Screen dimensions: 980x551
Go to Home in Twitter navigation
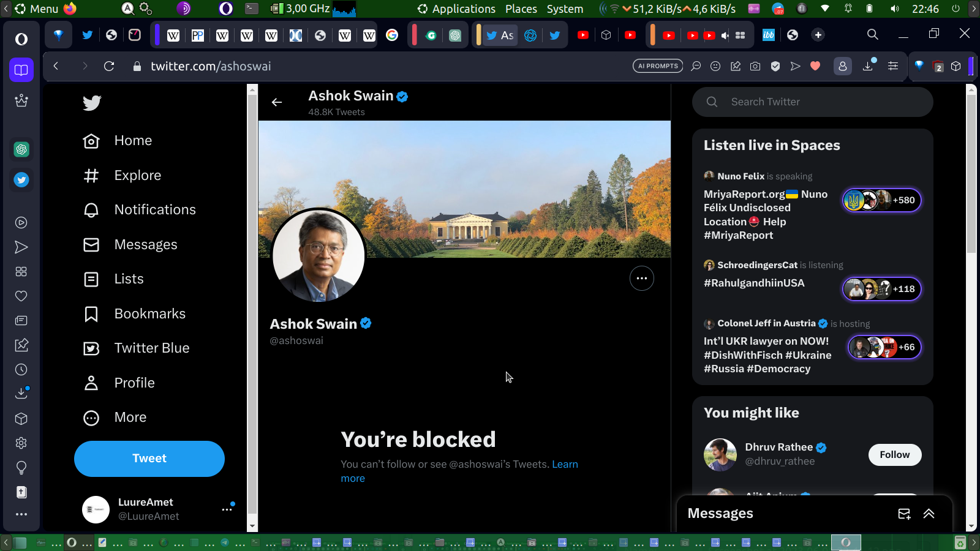(118, 141)
